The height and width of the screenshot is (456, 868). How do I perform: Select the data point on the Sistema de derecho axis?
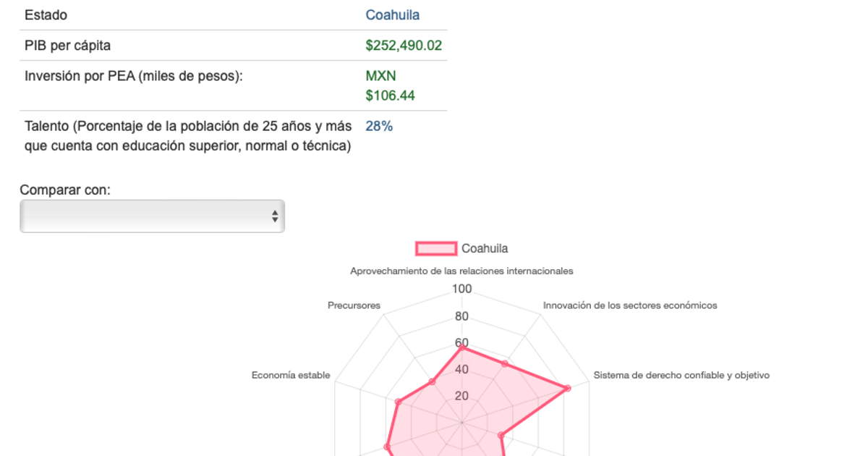567,389
